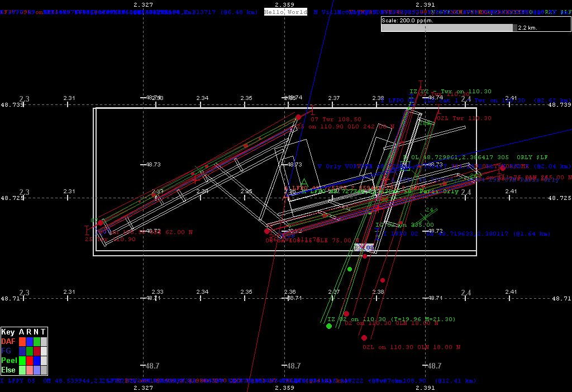
Task: Click red marker dot for 07 Twr 108.50
Action: coord(298,117)
